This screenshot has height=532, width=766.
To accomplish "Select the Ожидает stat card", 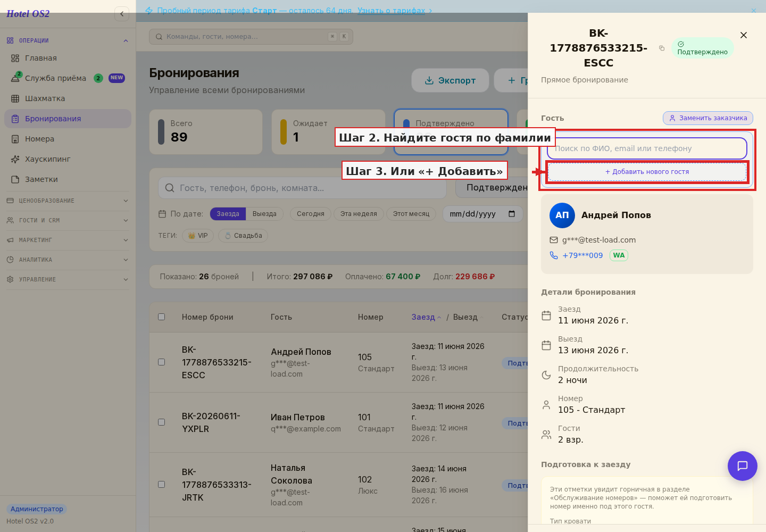I will point(328,132).
